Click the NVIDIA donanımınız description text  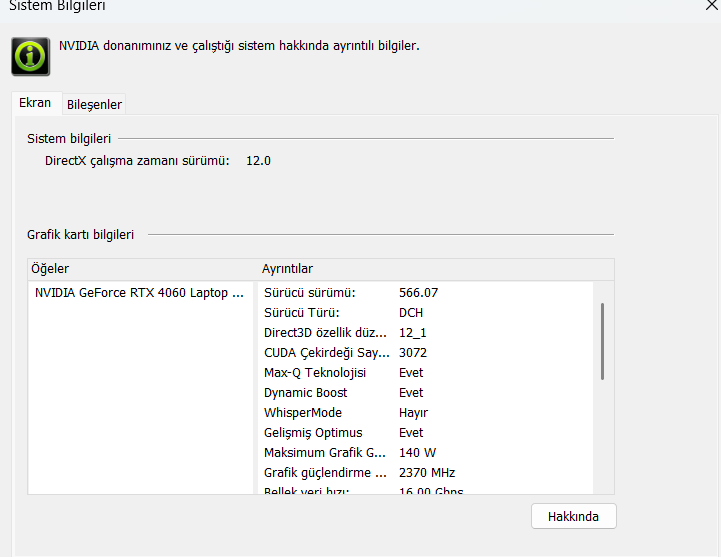(239, 46)
